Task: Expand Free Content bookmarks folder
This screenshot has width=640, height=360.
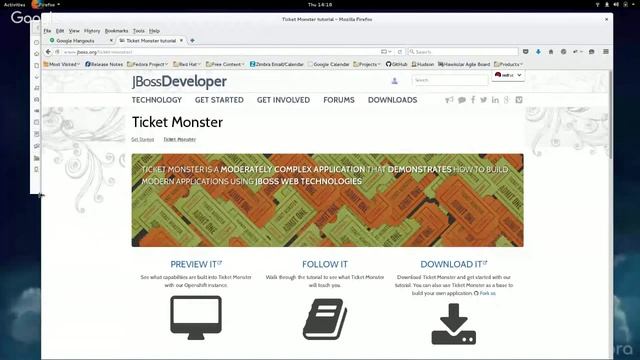Action: [225, 64]
